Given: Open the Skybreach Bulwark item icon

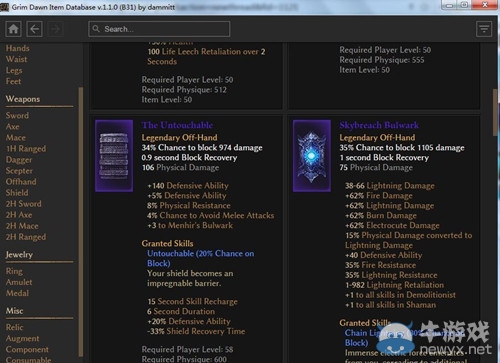Looking at the screenshot, I should pyautogui.click(x=312, y=156).
